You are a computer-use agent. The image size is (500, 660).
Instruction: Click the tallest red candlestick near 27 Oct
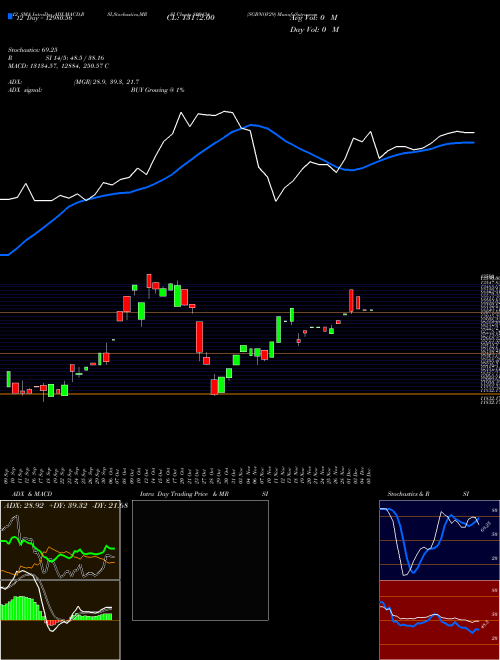click(199, 337)
